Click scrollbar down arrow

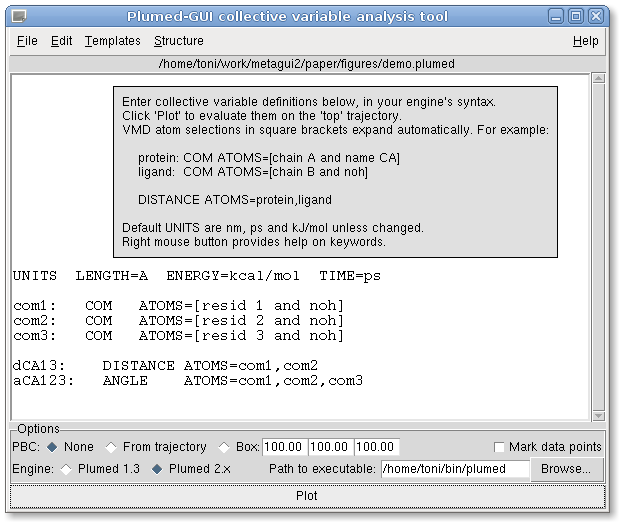point(598,416)
